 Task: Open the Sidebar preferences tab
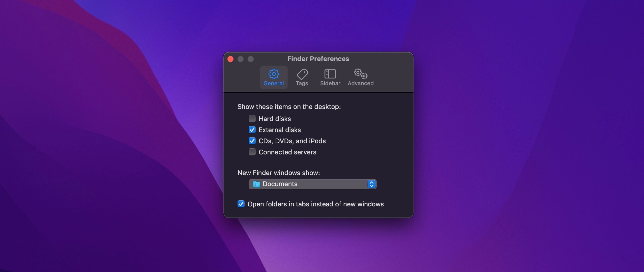[330, 77]
